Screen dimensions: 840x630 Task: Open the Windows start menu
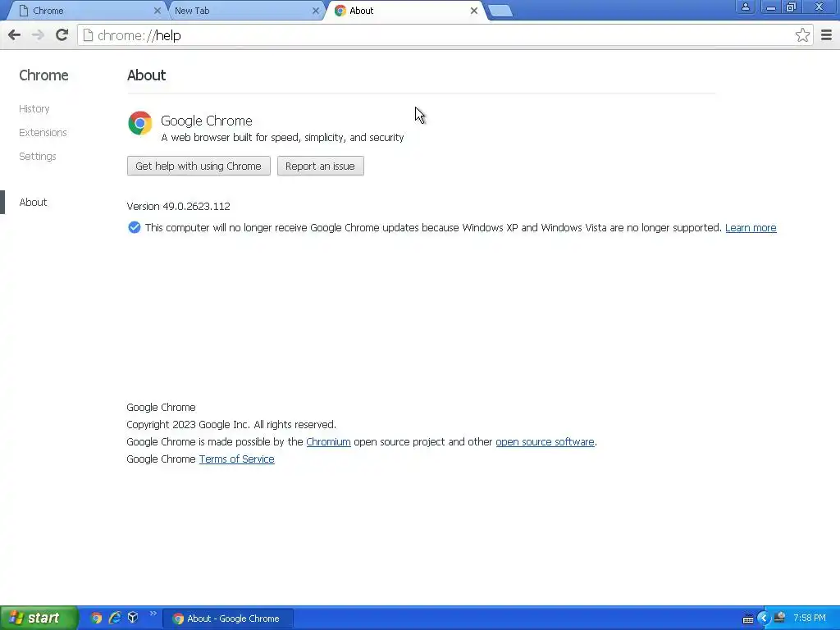39,619
